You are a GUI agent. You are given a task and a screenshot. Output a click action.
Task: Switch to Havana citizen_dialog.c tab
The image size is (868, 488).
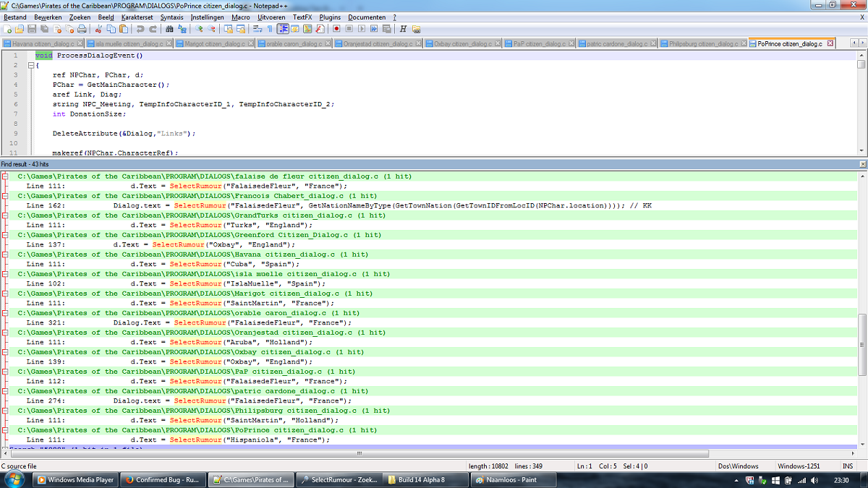point(43,43)
